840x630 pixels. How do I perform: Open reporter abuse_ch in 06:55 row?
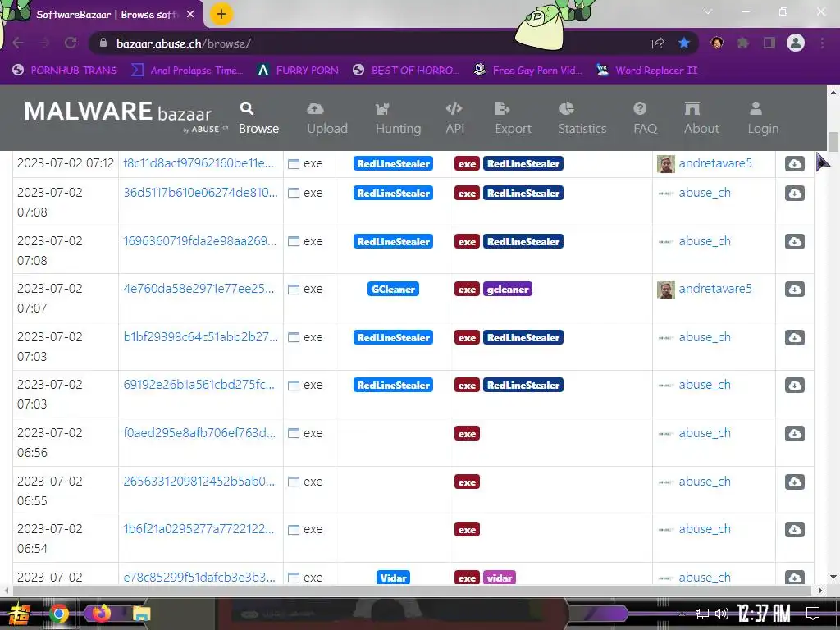tap(705, 481)
